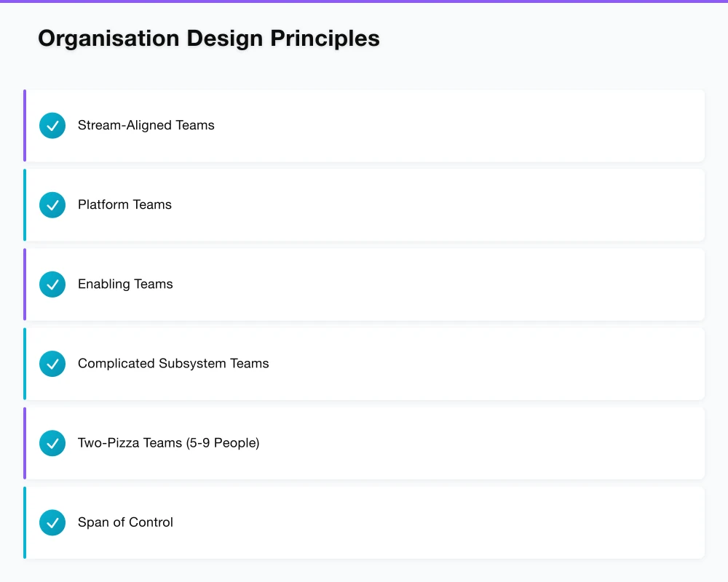The image size is (728, 582).
Task: Click the Span of Control text
Action: point(125,522)
